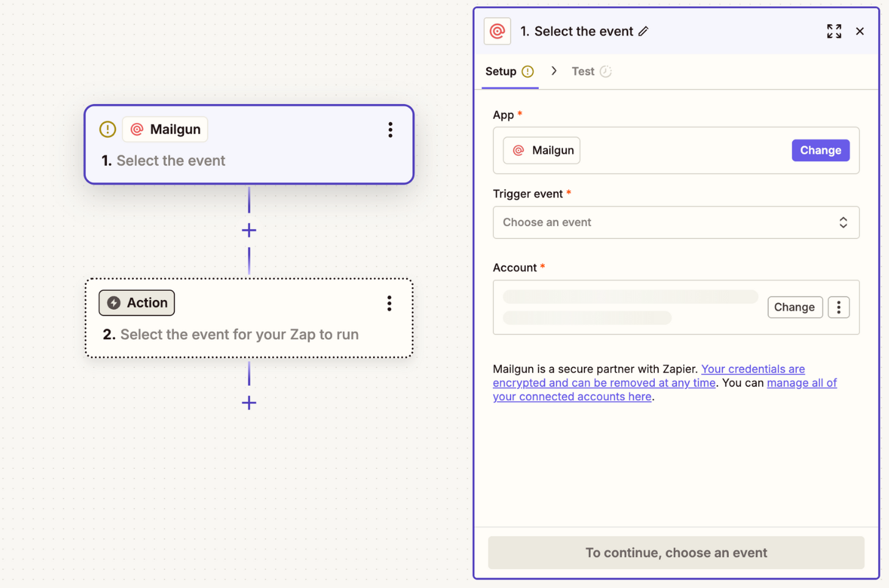Open the three-dot menu on the Action step

389,303
